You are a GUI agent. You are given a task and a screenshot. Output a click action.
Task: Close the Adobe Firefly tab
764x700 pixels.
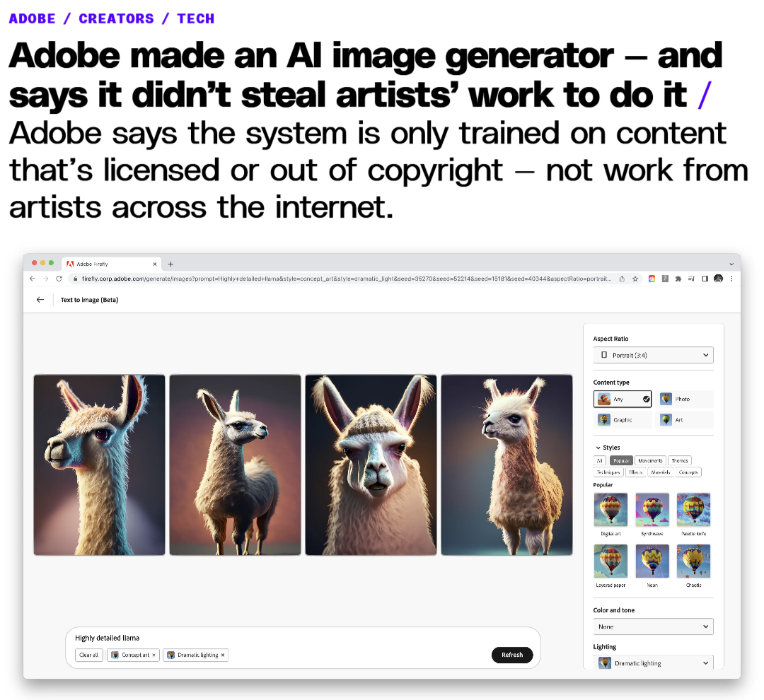pyautogui.click(x=155, y=264)
